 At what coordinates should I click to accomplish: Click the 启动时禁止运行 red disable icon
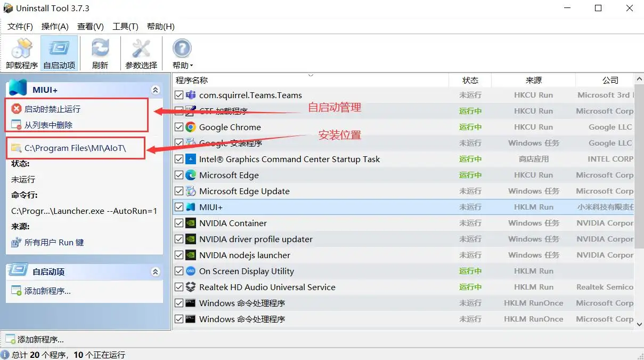[x=17, y=109]
